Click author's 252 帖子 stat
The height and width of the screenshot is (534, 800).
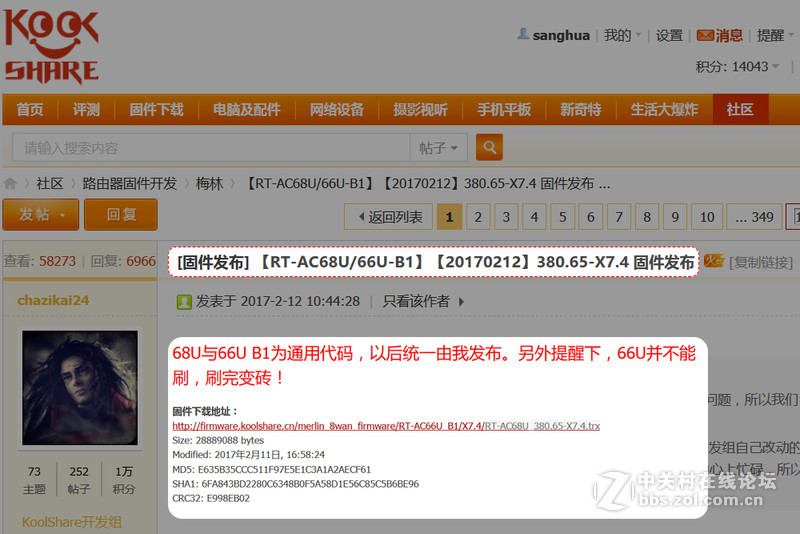[79, 480]
